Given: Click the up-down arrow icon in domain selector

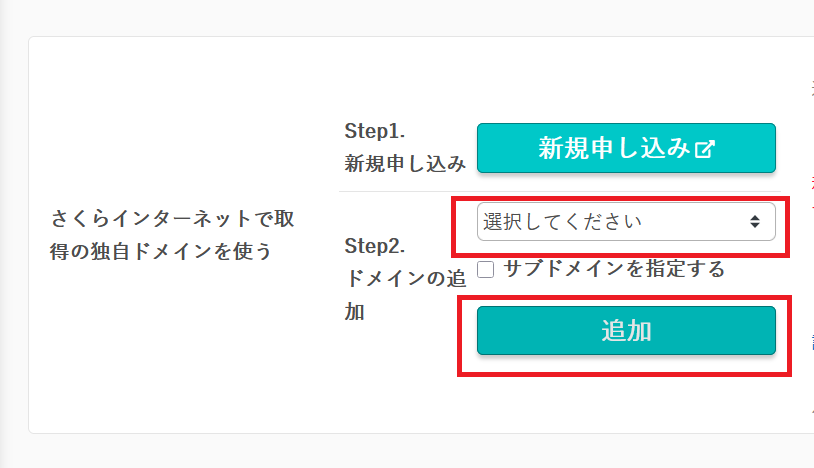Looking at the screenshot, I should [755, 222].
